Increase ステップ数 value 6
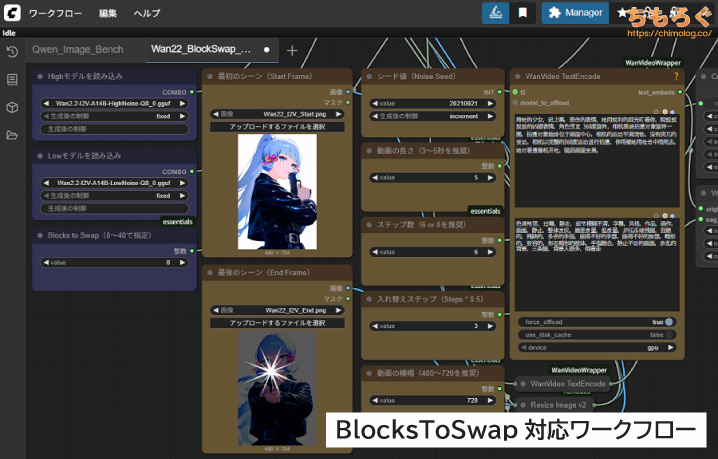 pos(490,252)
